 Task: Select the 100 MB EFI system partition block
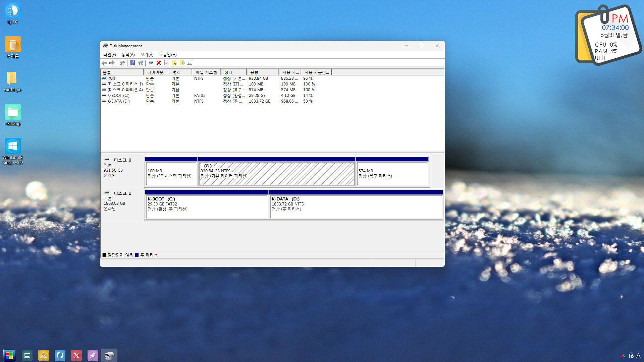pyautogui.click(x=171, y=171)
